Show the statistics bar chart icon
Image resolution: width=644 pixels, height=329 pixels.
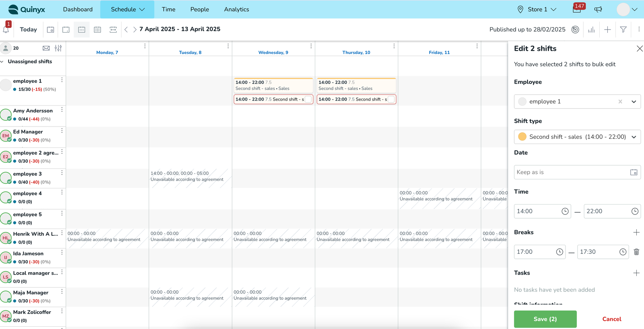click(x=591, y=30)
